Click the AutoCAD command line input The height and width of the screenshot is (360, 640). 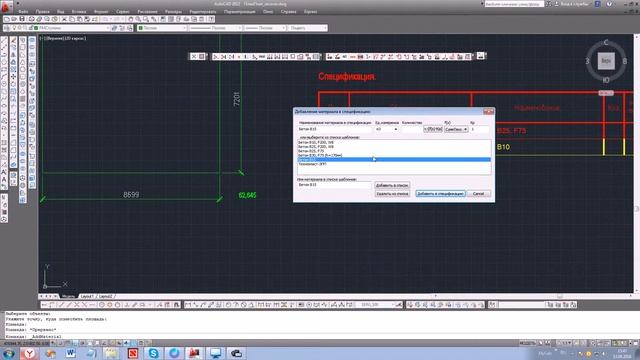click(x=318, y=336)
